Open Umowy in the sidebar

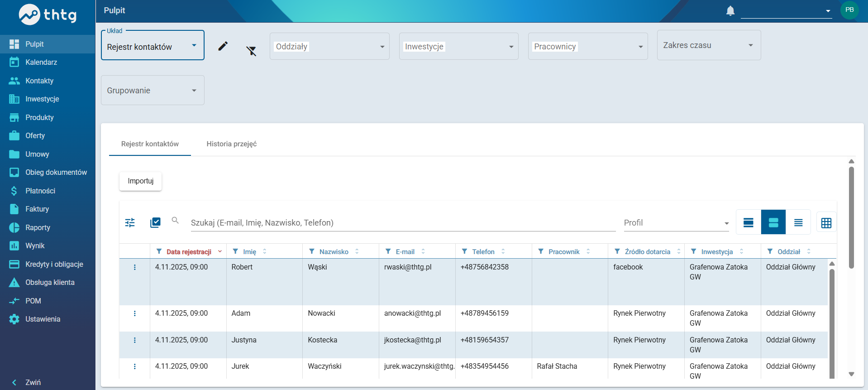pyautogui.click(x=48, y=154)
